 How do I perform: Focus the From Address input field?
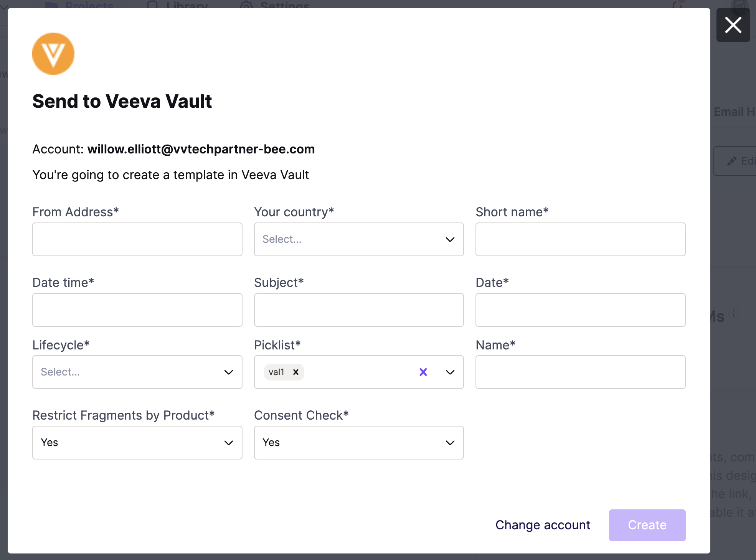(x=137, y=239)
